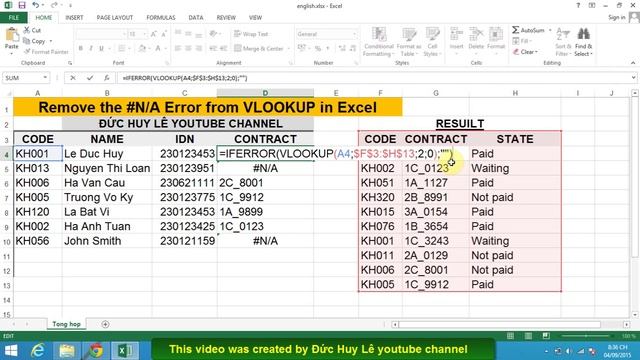Viewport: 640px width, 360px height.
Task: Switch to FORMULAS tab
Action: tap(161, 18)
